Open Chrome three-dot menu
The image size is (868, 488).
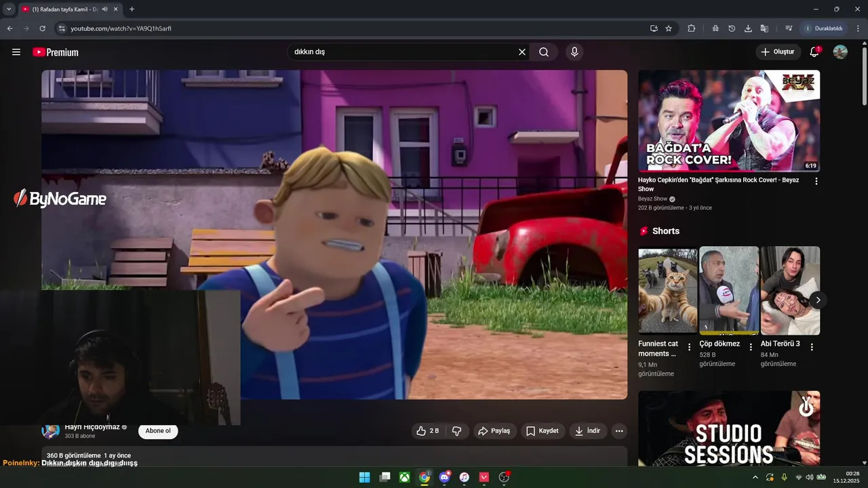coord(859,28)
